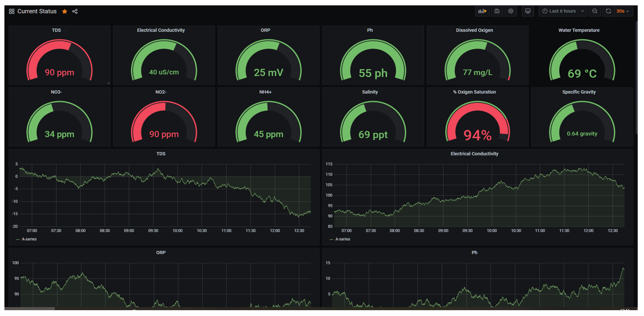644x316 pixels.
Task: Click the vertical scrollbar on the right
Action: click(x=637, y=78)
